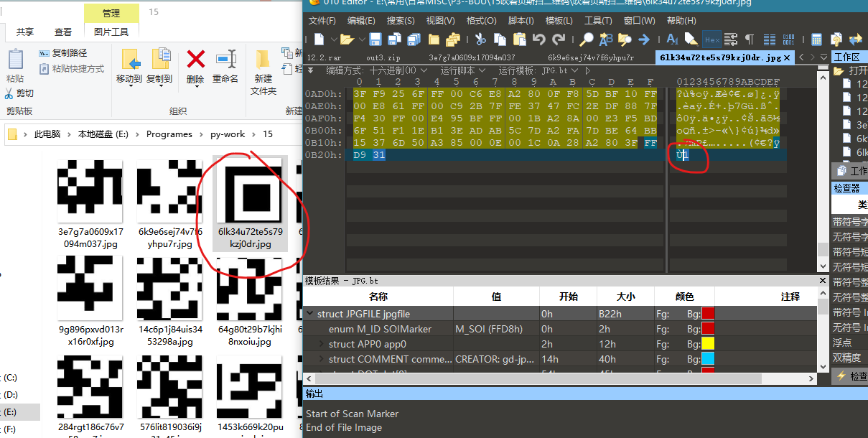Open the 工具(T) menu in 010 Editor
Screen dimensions: 868x438
click(598, 20)
